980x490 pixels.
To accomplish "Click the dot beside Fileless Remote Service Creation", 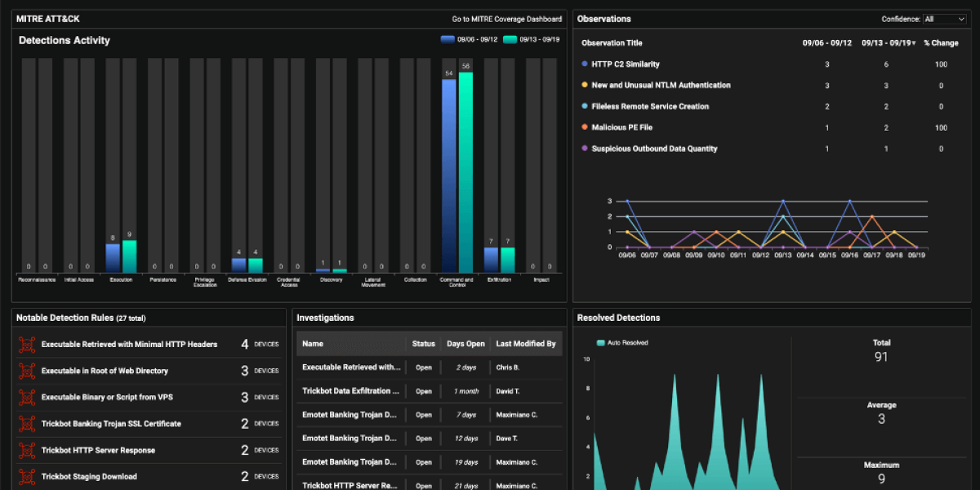I will pyautogui.click(x=585, y=106).
